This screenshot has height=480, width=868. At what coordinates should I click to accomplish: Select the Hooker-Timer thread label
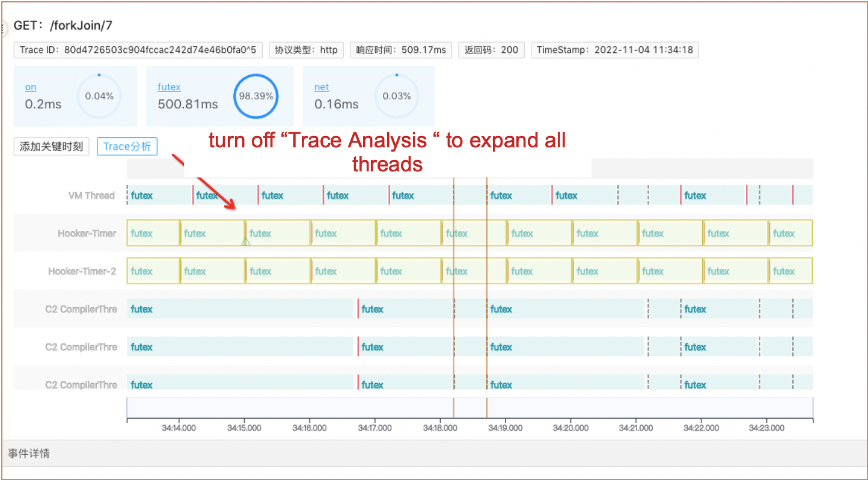pyautogui.click(x=87, y=233)
